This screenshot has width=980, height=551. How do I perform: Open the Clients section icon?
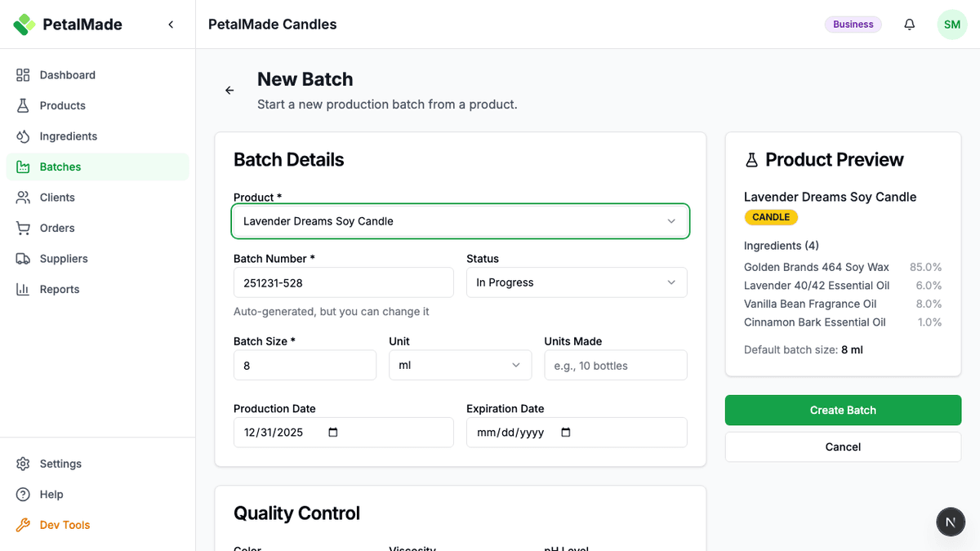(x=24, y=197)
